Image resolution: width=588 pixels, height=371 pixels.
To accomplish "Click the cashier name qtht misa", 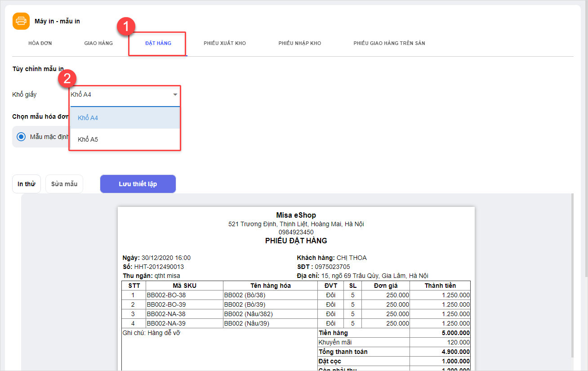I will [x=167, y=276].
